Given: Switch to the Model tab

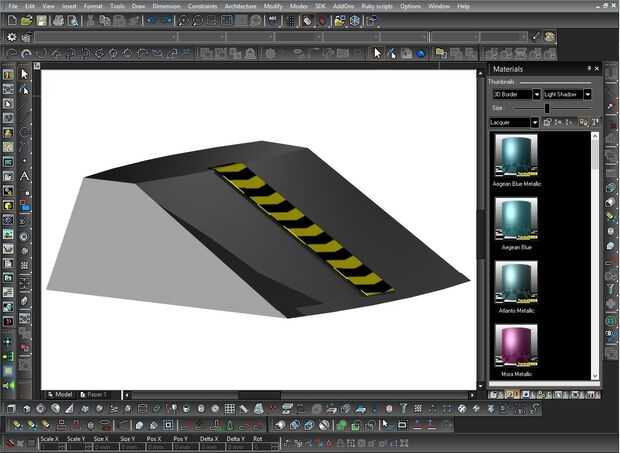Looking at the screenshot, I should click(60, 394).
